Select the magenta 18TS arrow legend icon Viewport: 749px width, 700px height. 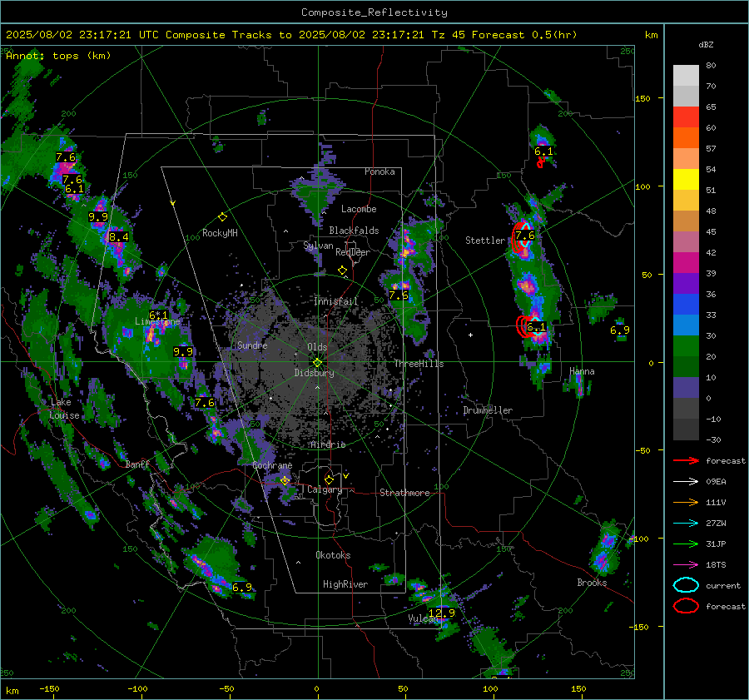pyautogui.click(x=686, y=565)
